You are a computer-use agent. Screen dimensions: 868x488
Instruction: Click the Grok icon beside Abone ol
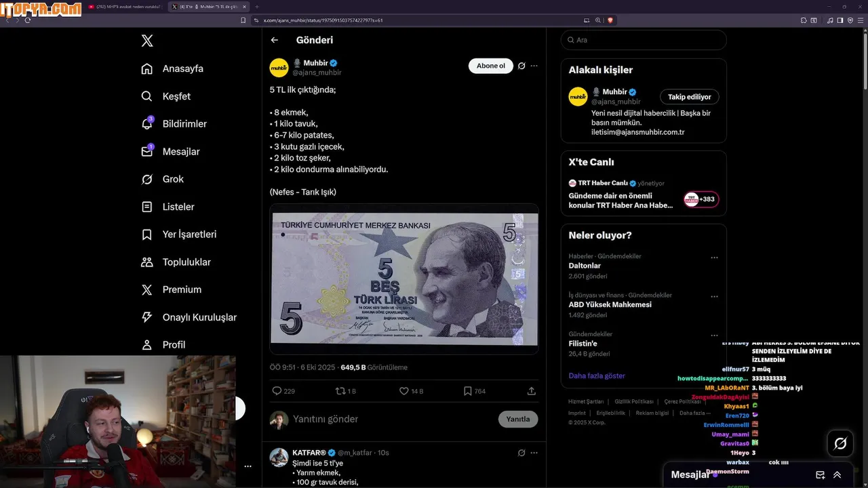click(x=521, y=66)
